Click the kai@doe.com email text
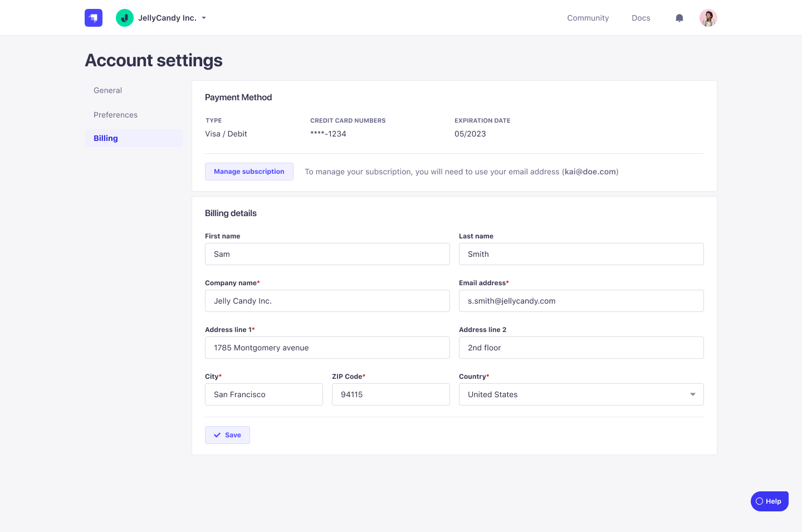The image size is (802, 532). click(590, 172)
